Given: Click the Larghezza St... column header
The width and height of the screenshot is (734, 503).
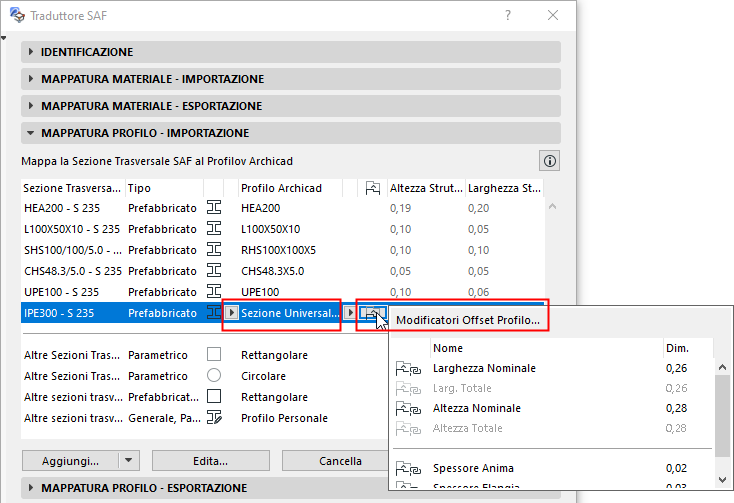Looking at the screenshot, I should point(505,188).
